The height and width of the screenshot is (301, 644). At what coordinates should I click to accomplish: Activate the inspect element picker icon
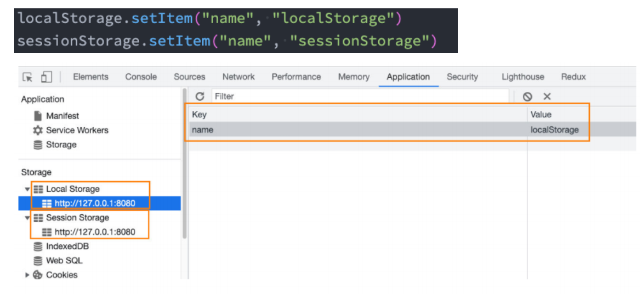[x=27, y=77]
